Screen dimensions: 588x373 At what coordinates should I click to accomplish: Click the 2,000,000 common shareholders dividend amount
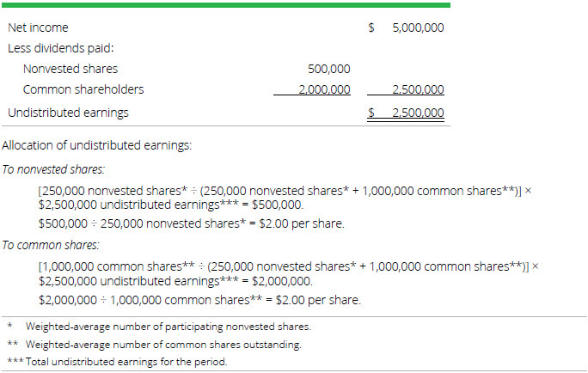click(x=324, y=89)
